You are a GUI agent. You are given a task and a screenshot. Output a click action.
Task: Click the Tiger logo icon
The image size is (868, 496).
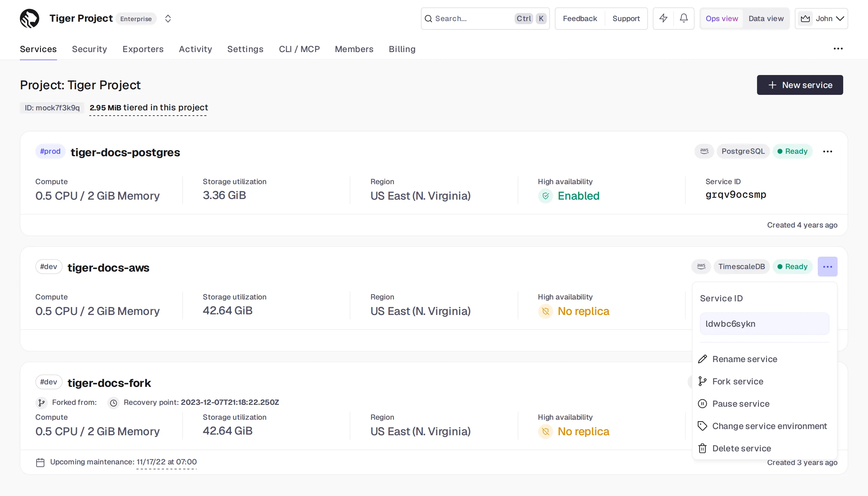[x=30, y=18]
